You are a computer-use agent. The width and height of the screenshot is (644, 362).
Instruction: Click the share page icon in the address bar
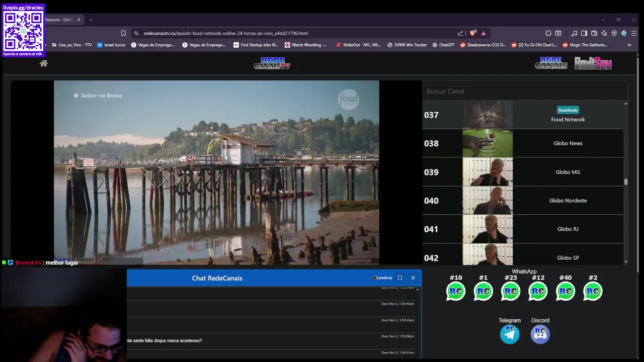coord(460,33)
